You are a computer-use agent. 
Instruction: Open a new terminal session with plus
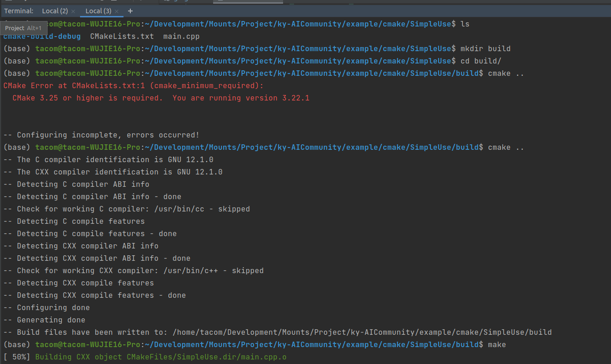pos(130,11)
